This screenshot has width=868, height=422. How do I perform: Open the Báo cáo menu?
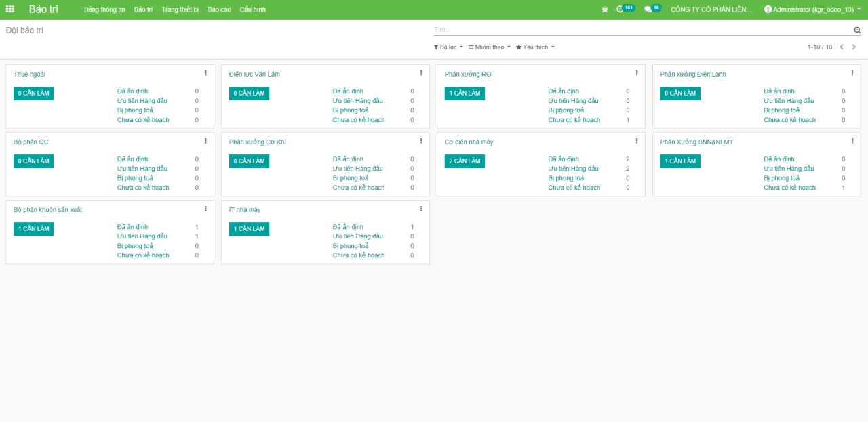pyautogui.click(x=219, y=9)
